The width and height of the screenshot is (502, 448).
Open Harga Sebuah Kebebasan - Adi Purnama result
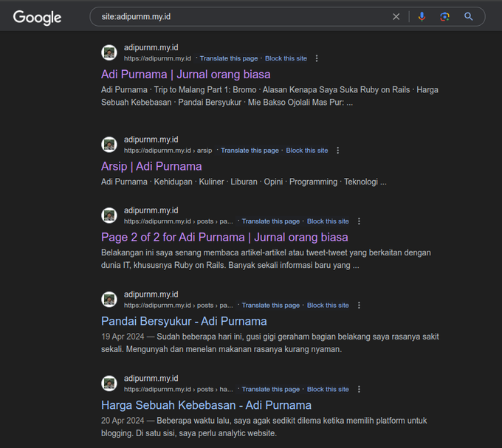click(x=206, y=405)
